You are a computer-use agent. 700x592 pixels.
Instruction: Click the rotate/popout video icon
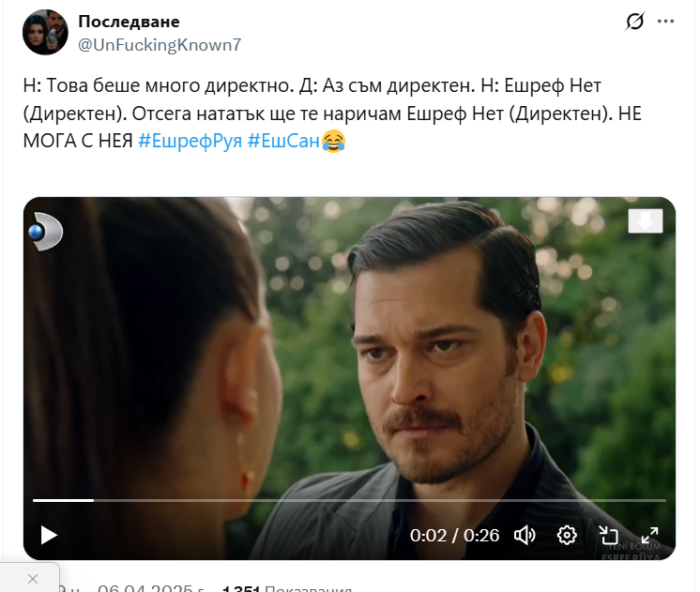pyautogui.click(x=608, y=535)
